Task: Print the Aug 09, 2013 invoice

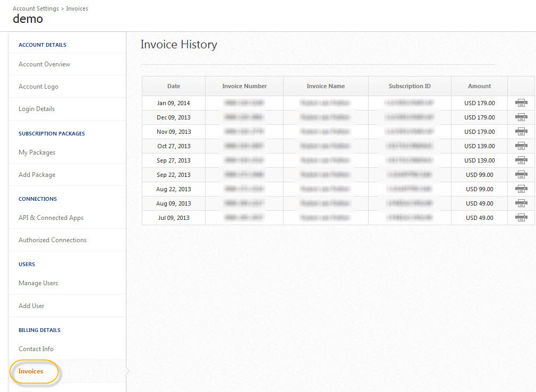Action: point(521,203)
